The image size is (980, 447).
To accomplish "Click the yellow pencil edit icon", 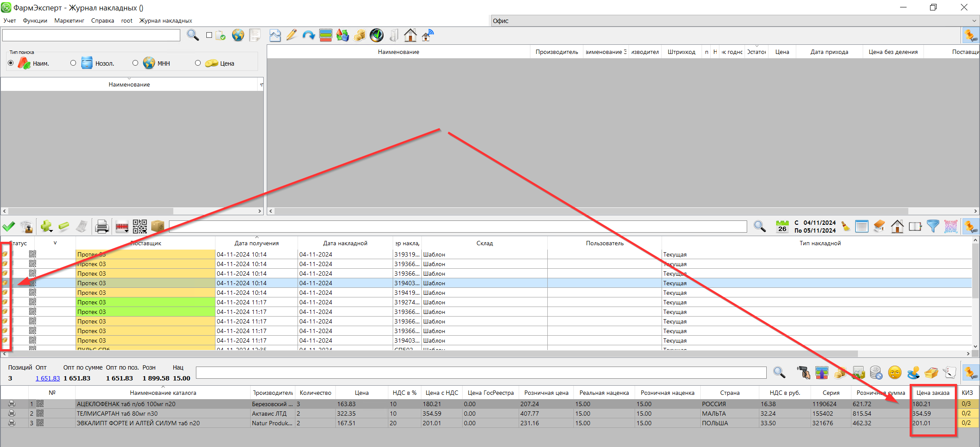I will pos(291,35).
